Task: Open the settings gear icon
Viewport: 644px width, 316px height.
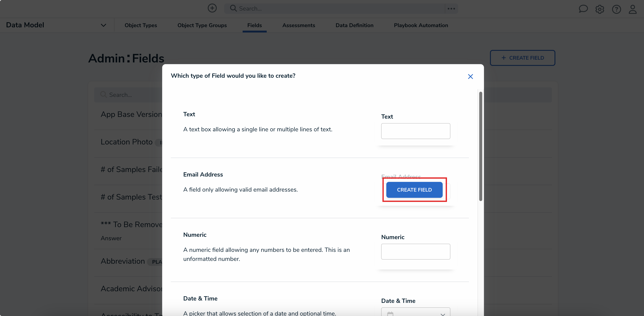Action: 599,9
